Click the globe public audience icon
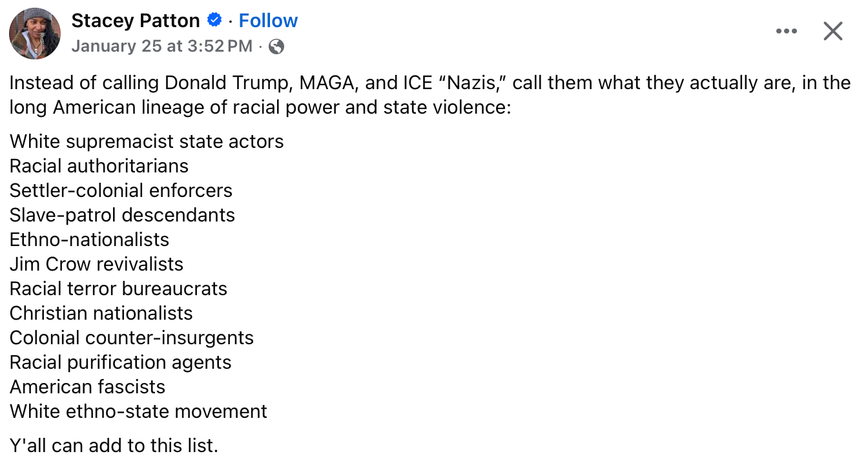Viewport: 868px width, 465px height. tap(276, 46)
